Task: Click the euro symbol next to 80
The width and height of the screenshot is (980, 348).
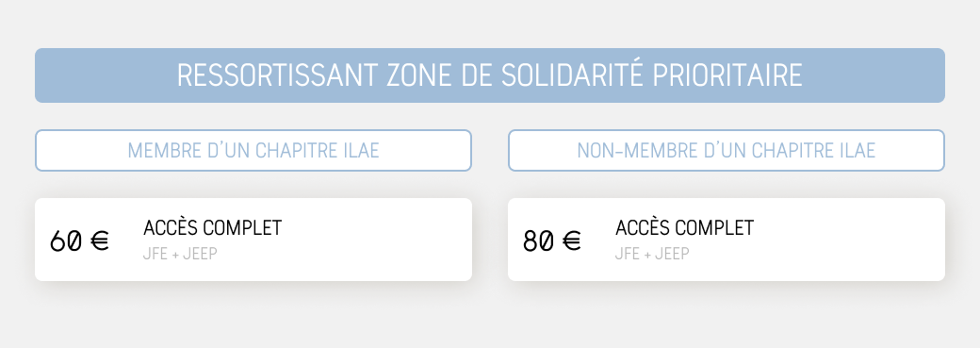Action: click(x=572, y=241)
